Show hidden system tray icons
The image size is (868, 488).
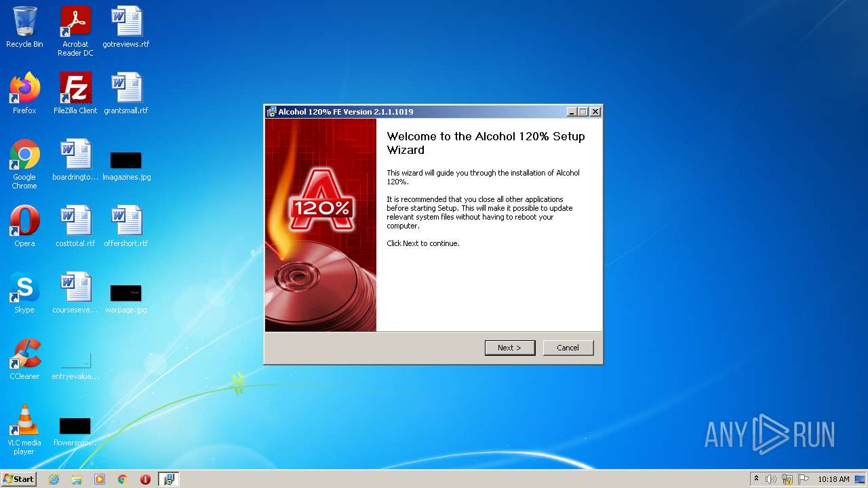[x=756, y=479]
